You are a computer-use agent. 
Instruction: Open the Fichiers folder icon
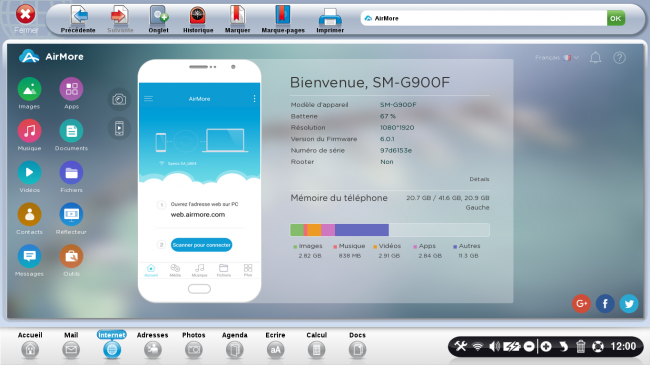[71, 173]
